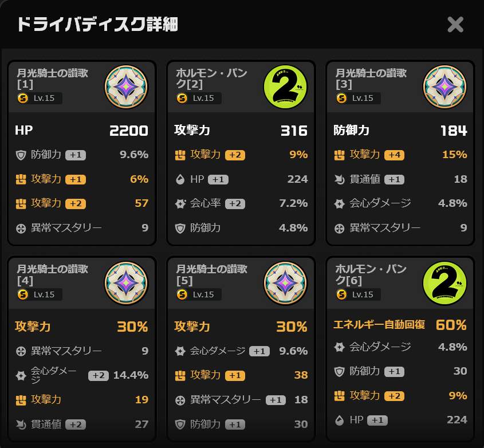Viewport: 484px width, 448px height.
Task: Click the ホルモン・パンク [2] disc emblem
Action: 285,87
